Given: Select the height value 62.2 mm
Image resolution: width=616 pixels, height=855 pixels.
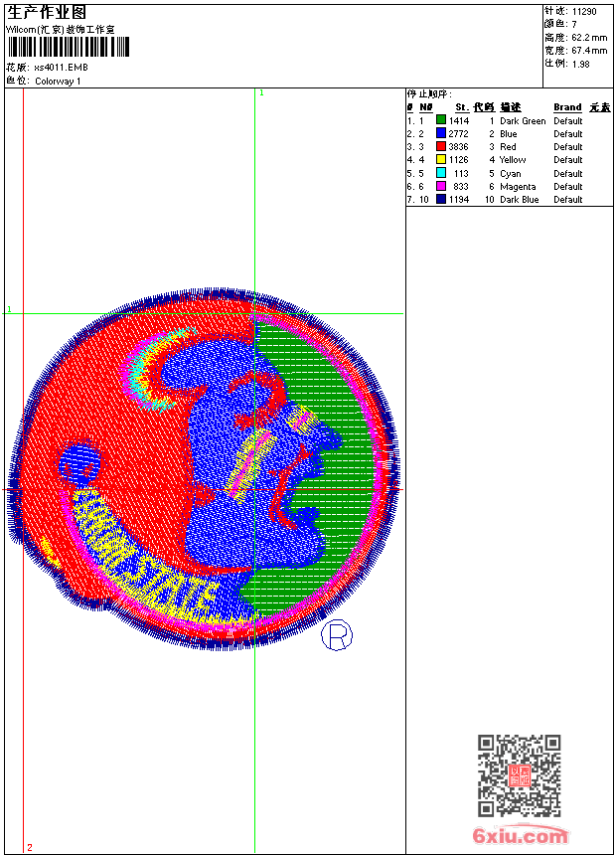Looking at the screenshot, I should point(589,38).
